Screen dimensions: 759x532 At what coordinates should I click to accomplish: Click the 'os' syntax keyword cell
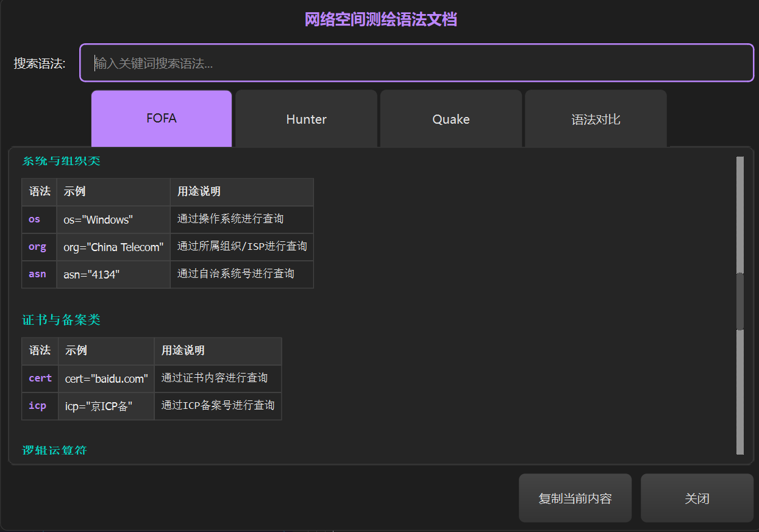point(35,219)
